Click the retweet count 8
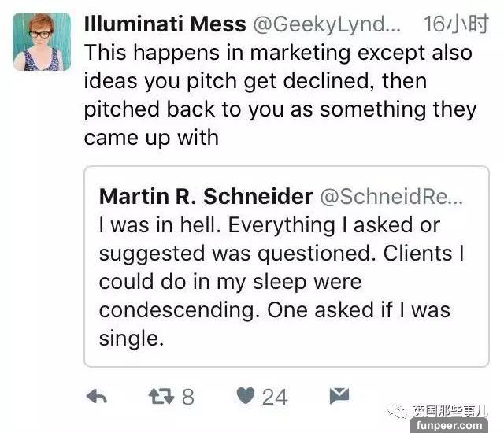Viewport: 504px width, 433px height. pyautogui.click(x=187, y=397)
